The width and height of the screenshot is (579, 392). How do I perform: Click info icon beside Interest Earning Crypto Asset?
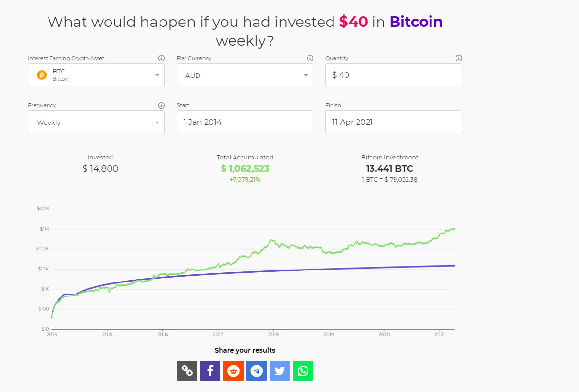coord(161,58)
